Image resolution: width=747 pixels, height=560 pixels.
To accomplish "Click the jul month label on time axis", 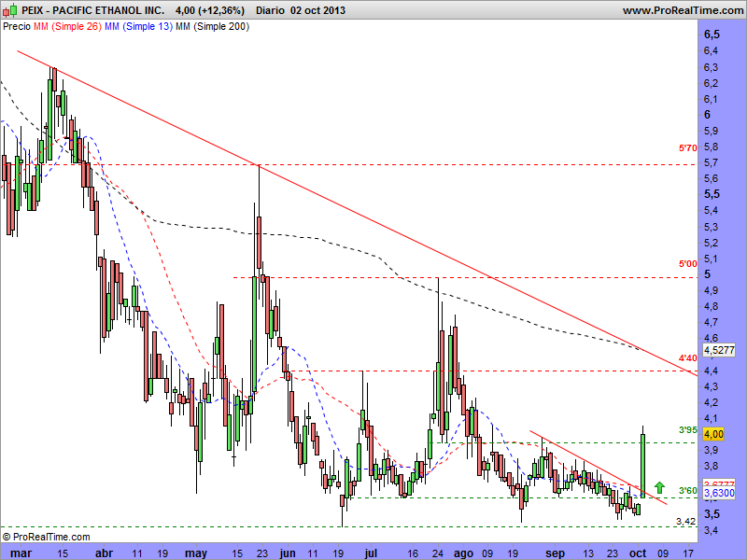I will click(x=371, y=553).
